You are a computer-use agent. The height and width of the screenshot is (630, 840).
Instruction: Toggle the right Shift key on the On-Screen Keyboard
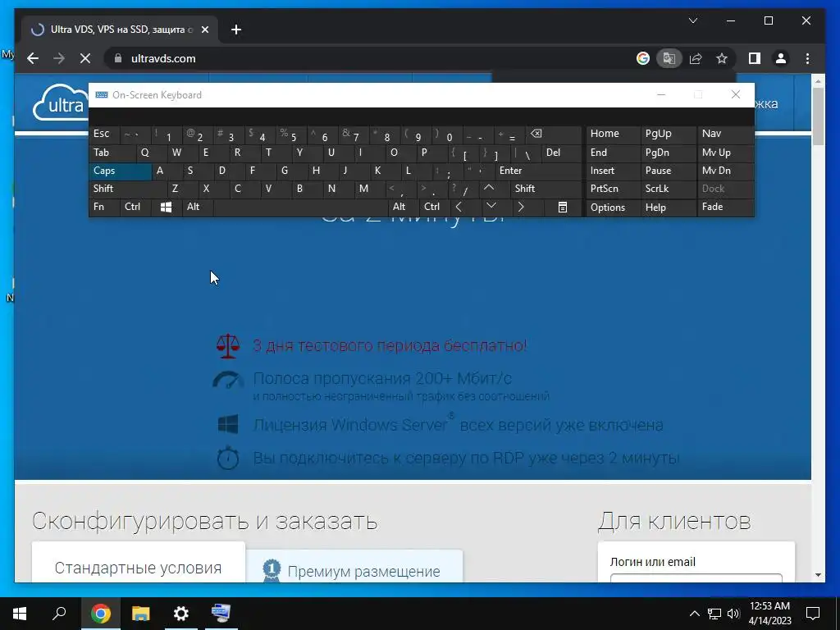546,189
